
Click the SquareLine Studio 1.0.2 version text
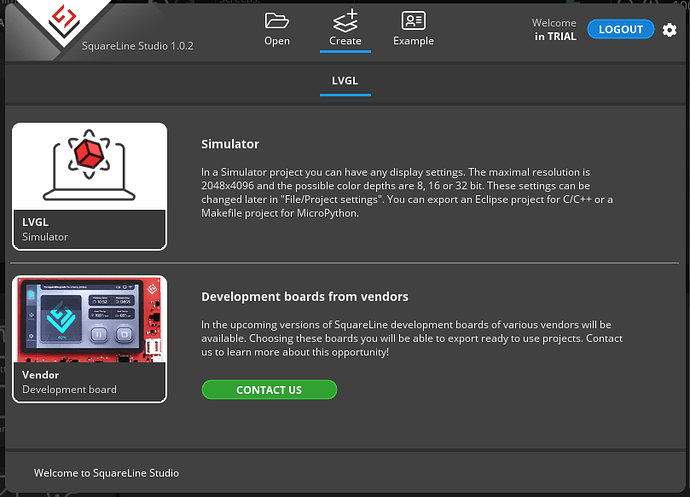coord(137,46)
